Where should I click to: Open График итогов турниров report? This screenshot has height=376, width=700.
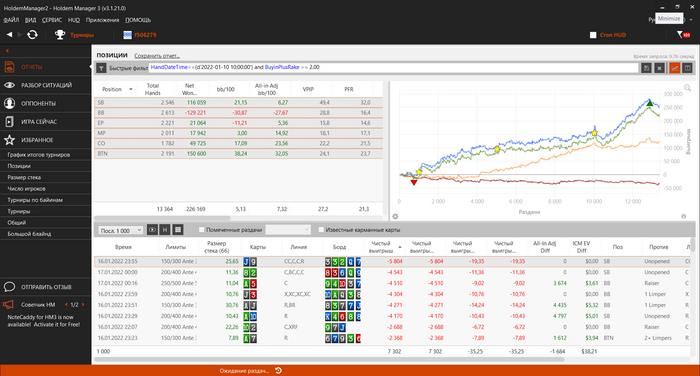(x=39, y=155)
